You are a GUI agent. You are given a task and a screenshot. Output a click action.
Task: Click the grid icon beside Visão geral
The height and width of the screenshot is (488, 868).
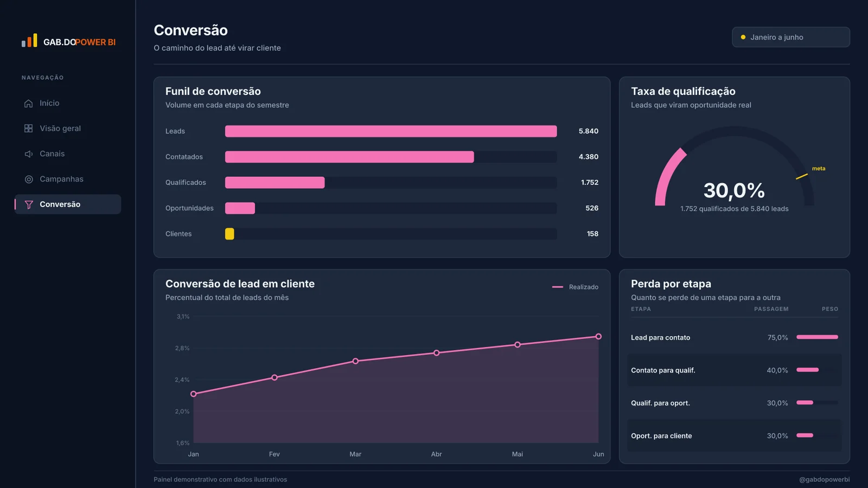[x=29, y=129]
